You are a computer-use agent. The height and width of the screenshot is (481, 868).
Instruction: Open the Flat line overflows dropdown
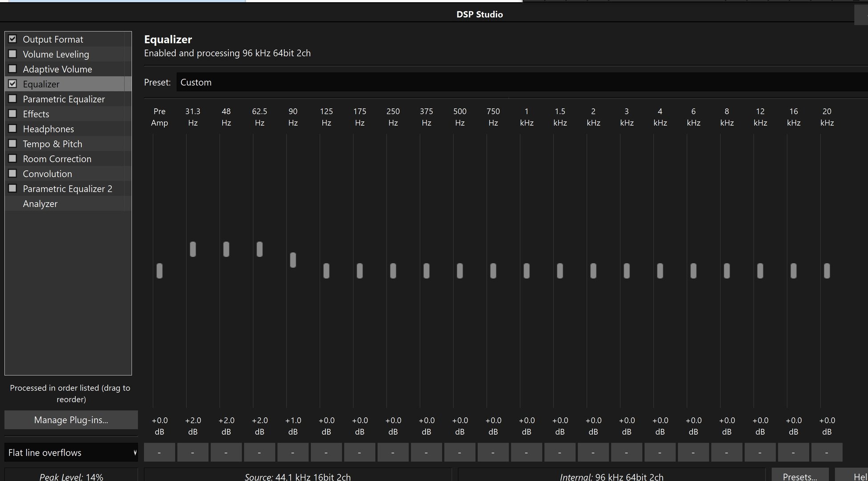(71, 452)
